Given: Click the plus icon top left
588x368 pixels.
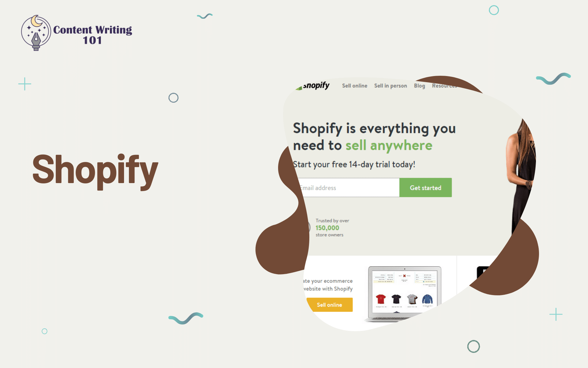Looking at the screenshot, I should (24, 84).
